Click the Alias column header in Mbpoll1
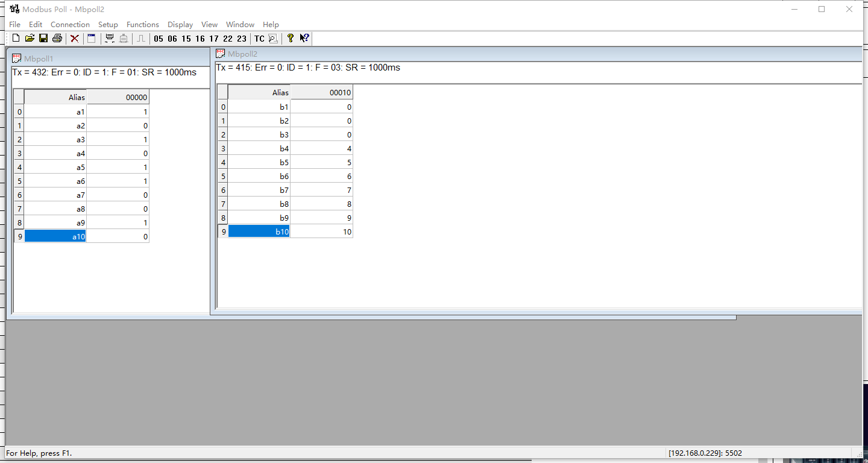868x463 pixels. tap(55, 97)
